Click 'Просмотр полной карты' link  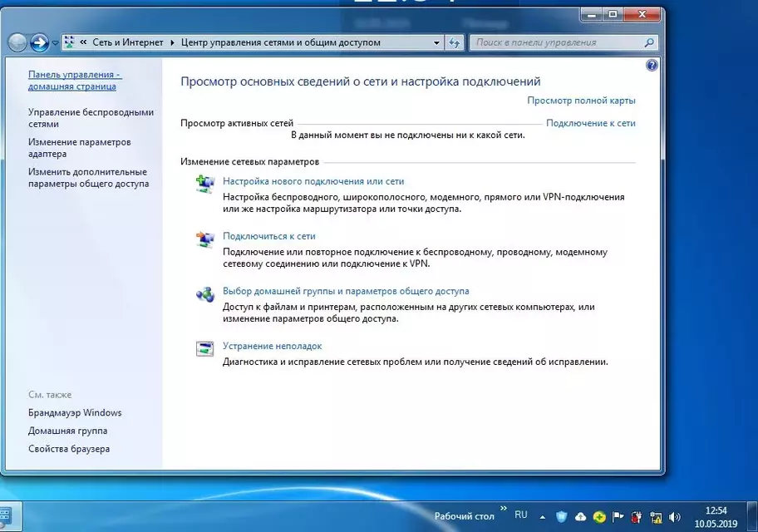(x=581, y=101)
